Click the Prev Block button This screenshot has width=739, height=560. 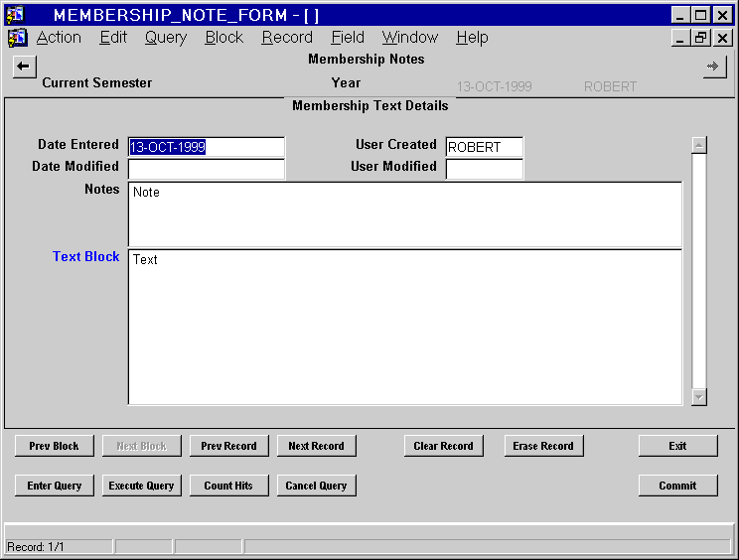coord(55,446)
